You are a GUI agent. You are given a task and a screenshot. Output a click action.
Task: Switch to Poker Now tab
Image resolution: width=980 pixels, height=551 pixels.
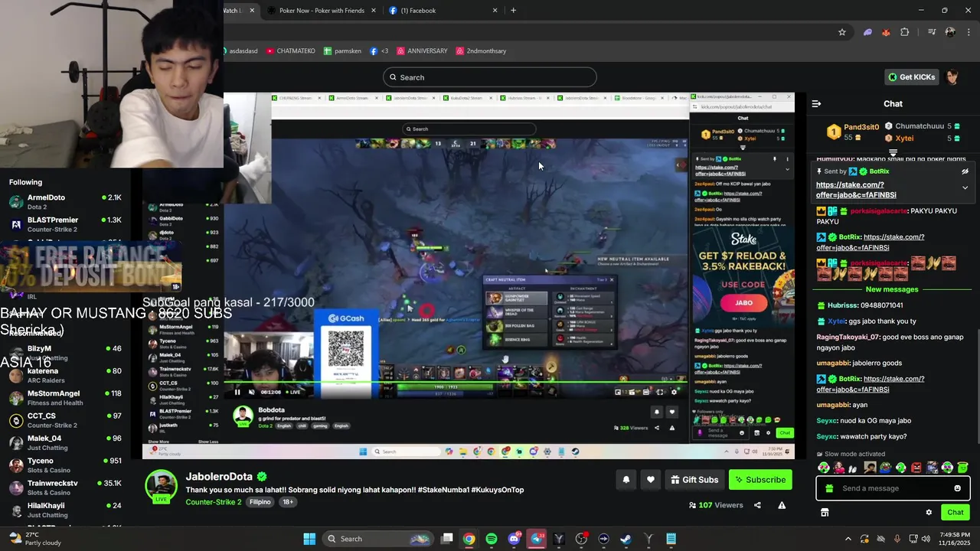[322, 11]
